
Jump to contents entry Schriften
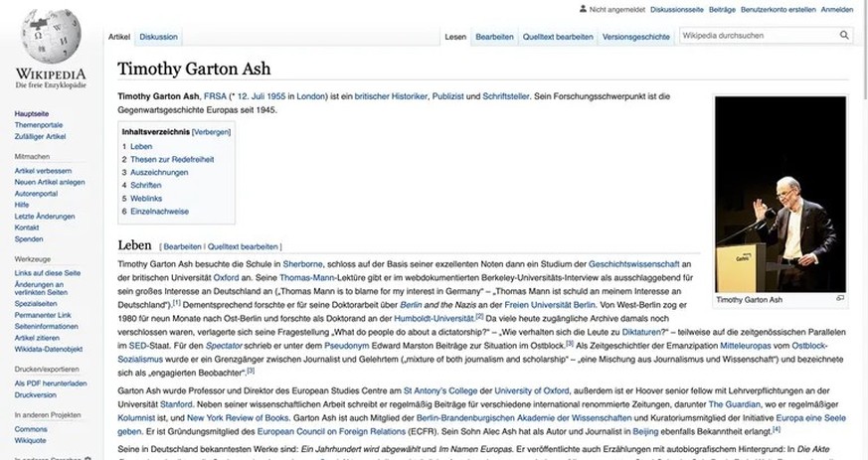(142, 185)
